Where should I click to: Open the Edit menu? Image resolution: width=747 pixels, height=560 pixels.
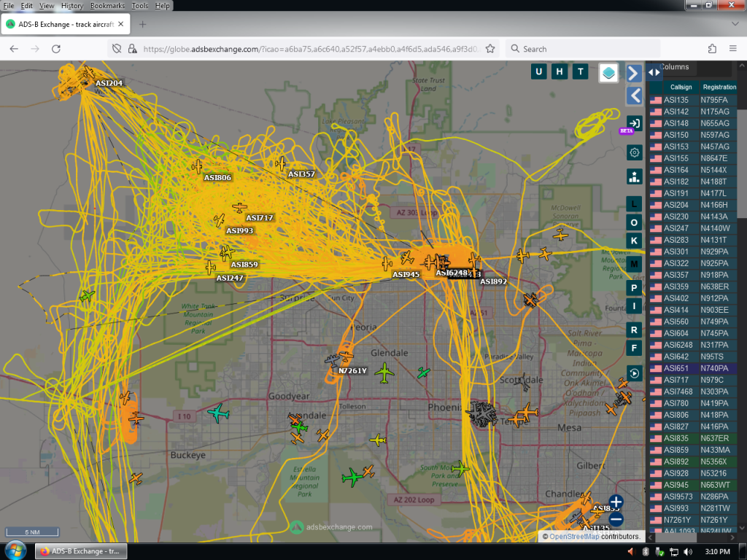pos(27,6)
